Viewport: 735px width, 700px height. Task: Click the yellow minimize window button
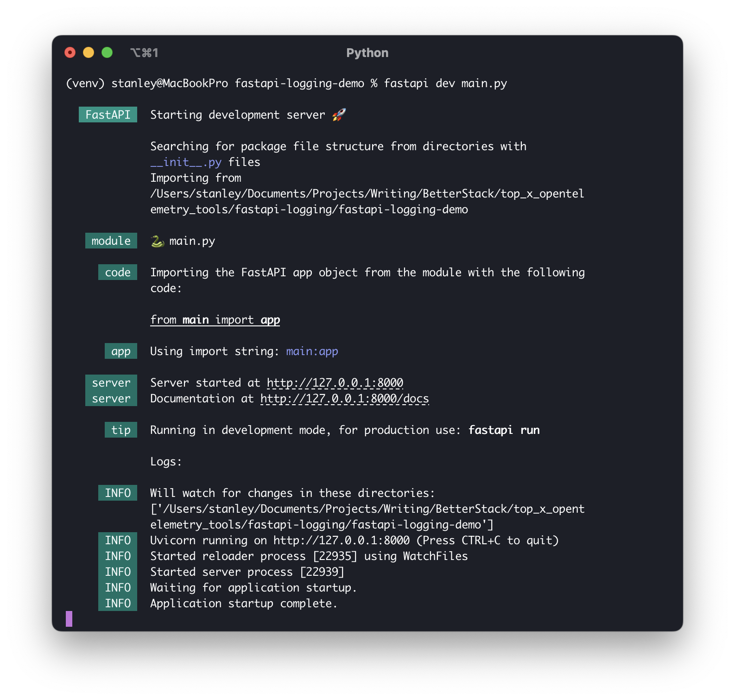[89, 52]
